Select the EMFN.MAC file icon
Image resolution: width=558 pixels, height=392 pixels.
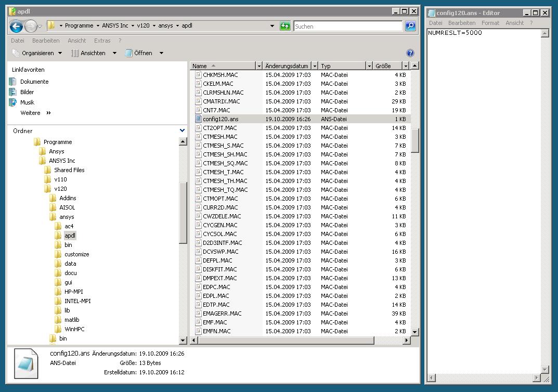pos(198,331)
